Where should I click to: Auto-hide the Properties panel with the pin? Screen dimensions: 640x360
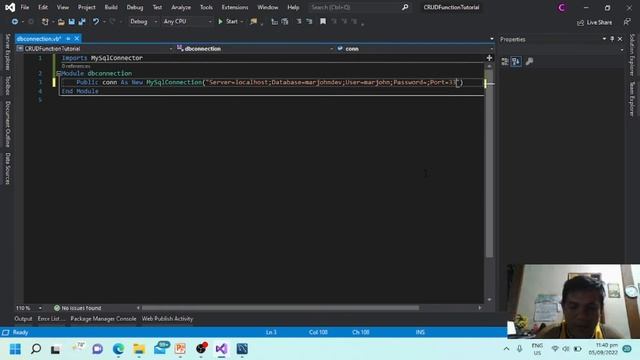(612, 39)
